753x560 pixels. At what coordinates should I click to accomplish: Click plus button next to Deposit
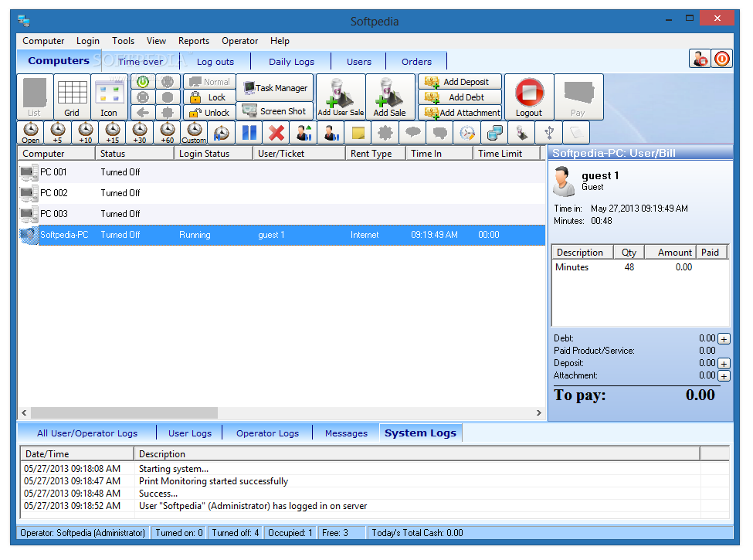pos(724,363)
